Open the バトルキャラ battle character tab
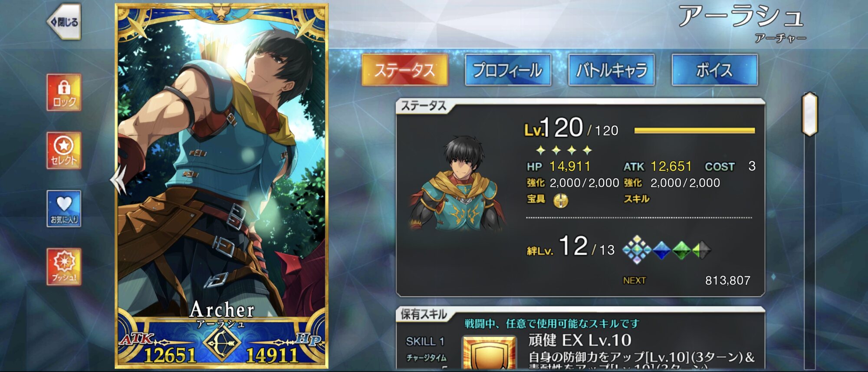The width and height of the screenshot is (868, 372). (x=611, y=69)
